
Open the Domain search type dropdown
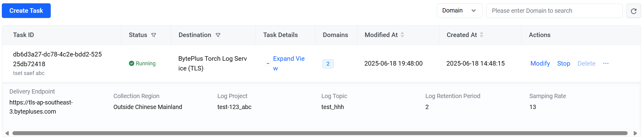(459, 11)
